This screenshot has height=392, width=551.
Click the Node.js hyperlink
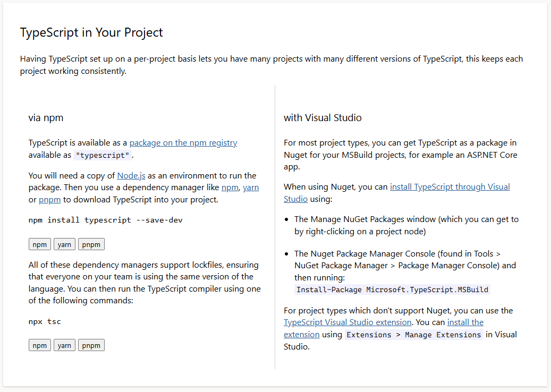click(x=131, y=175)
